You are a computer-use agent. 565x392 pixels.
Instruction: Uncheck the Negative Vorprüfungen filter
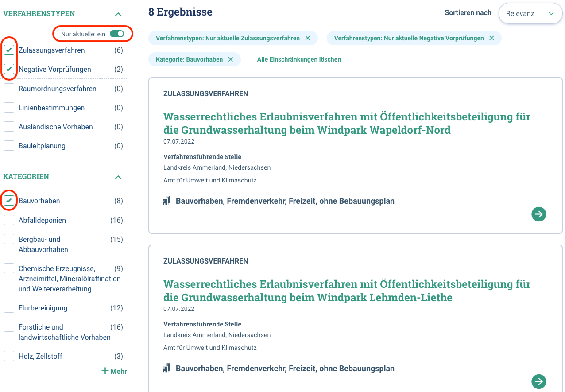[x=9, y=69]
